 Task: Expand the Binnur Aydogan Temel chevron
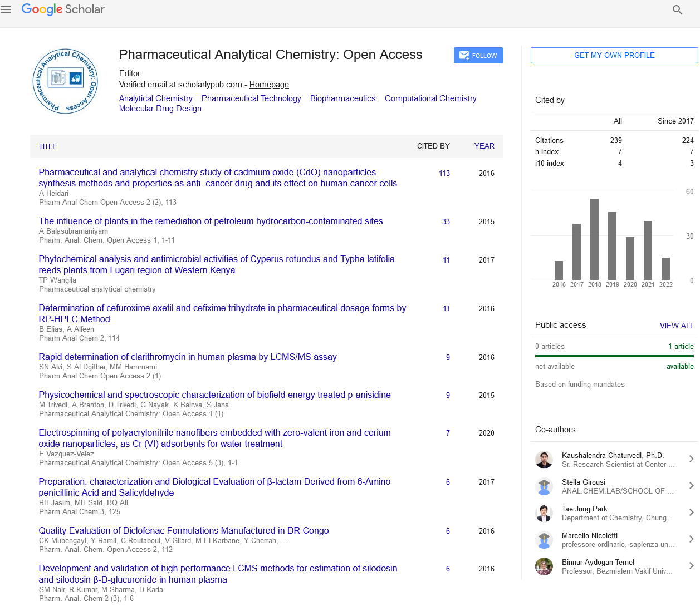(x=691, y=566)
